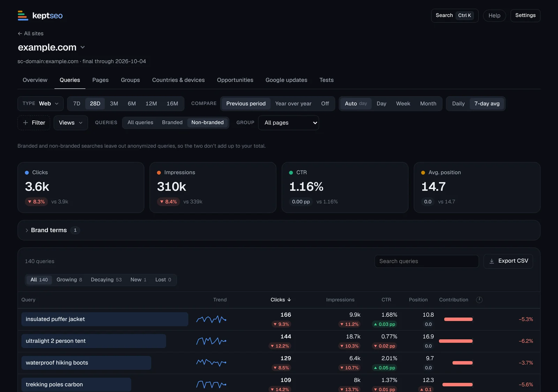Open the All pages group selector

[x=288, y=123]
